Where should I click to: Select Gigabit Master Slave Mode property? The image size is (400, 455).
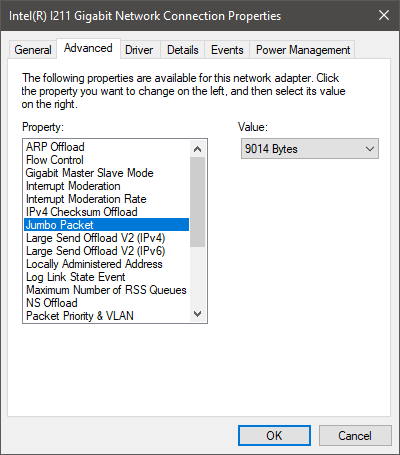pos(107,173)
